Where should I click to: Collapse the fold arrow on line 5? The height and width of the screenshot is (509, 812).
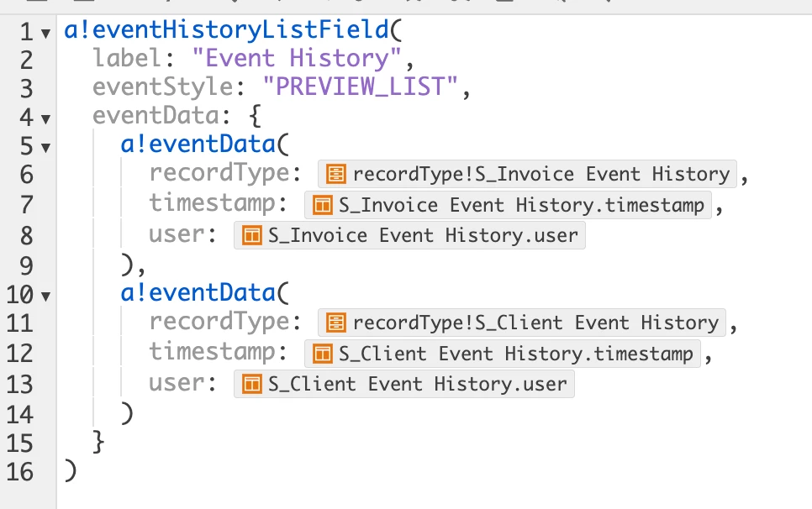click(45, 149)
